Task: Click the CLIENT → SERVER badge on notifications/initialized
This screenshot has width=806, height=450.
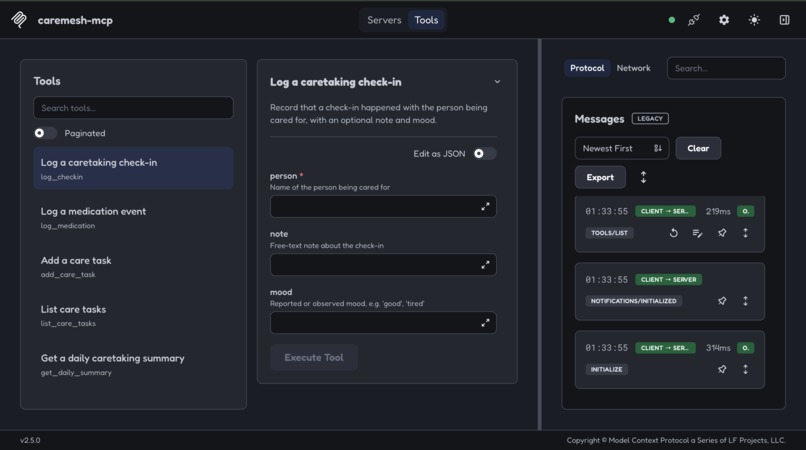Action: [x=668, y=279]
